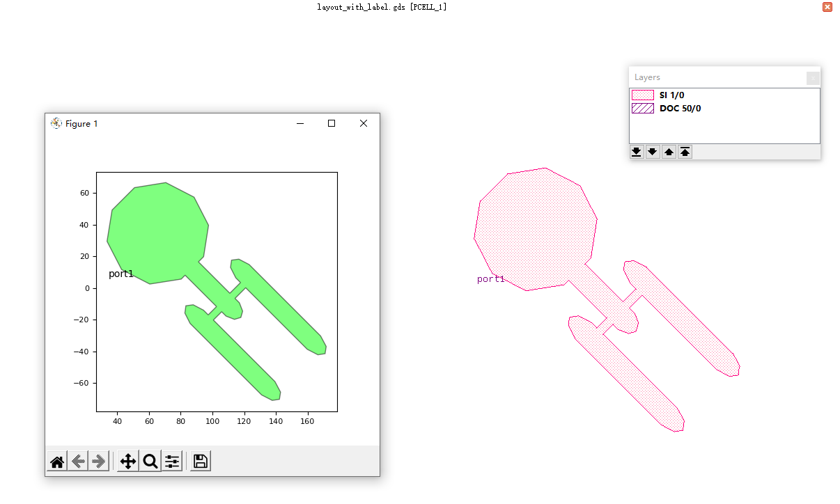Activate the Pan axes tool
This screenshot has height=504, width=840.
128,461
